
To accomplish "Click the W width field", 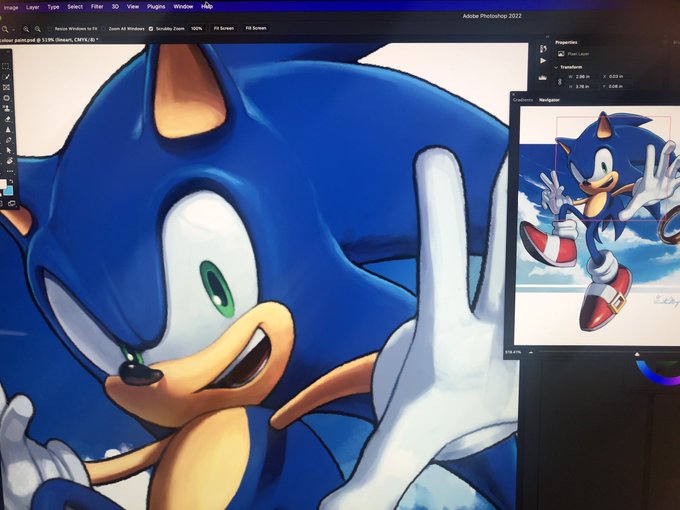I will pos(583,76).
